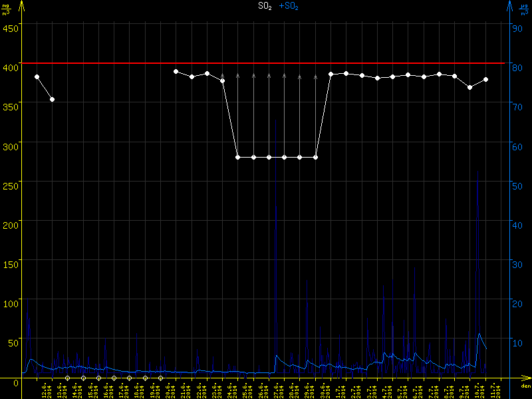
Task: Click the white SO2 legend label
Action: tap(265, 6)
